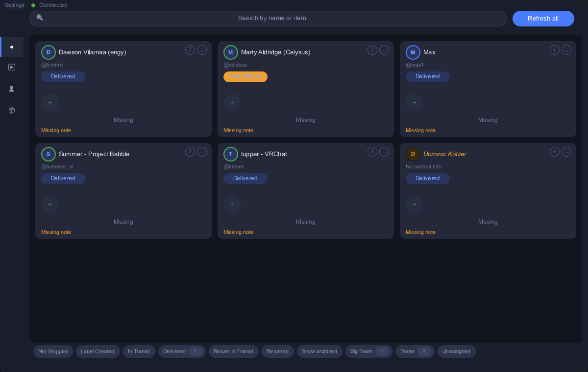
Task: Open more options on Summer - Project Babble card
Action: 202,152
